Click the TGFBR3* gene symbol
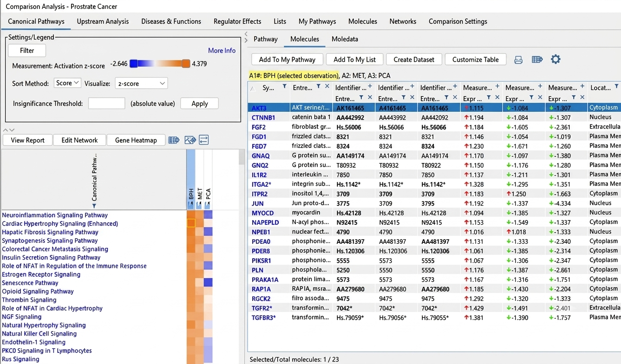 point(264,318)
